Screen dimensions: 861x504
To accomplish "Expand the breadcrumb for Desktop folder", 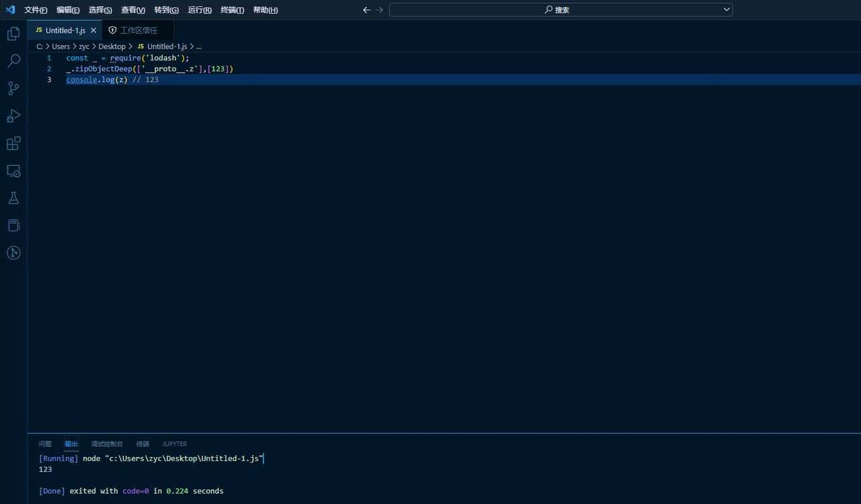I will [112, 46].
